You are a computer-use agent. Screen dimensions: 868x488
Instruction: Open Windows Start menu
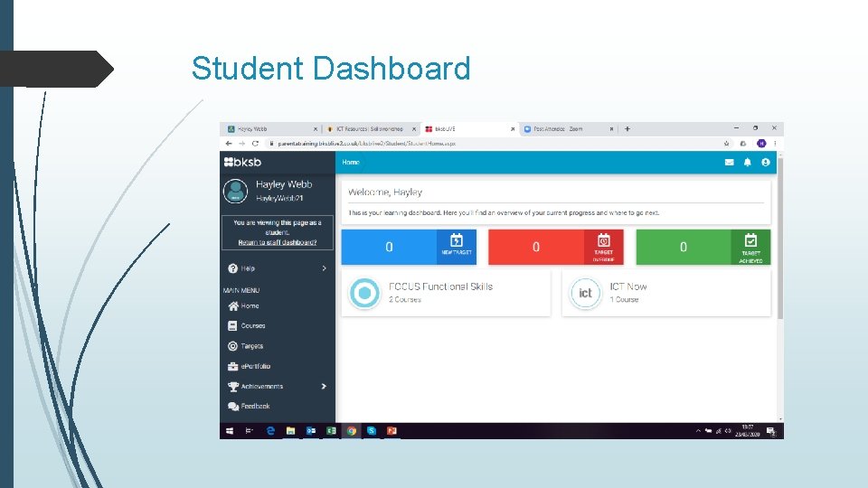(x=229, y=431)
